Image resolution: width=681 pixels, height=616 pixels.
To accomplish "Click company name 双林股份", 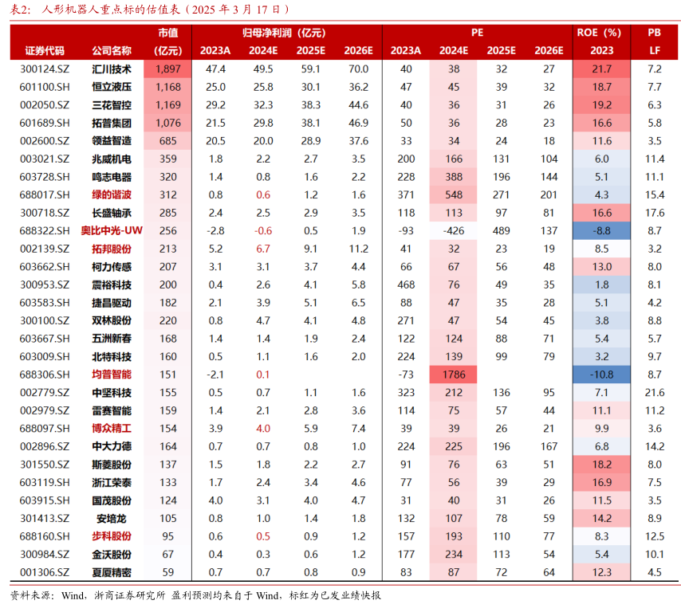I will point(112,321).
